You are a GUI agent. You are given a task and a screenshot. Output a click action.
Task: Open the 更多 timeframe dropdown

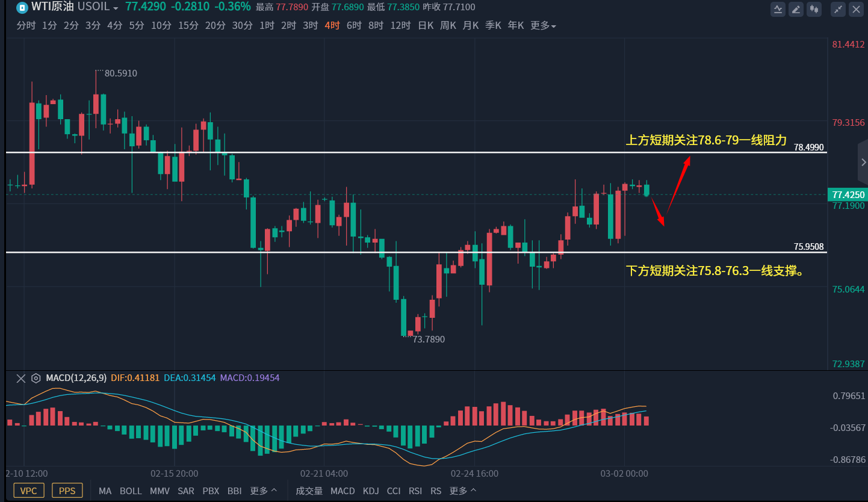click(543, 25)
